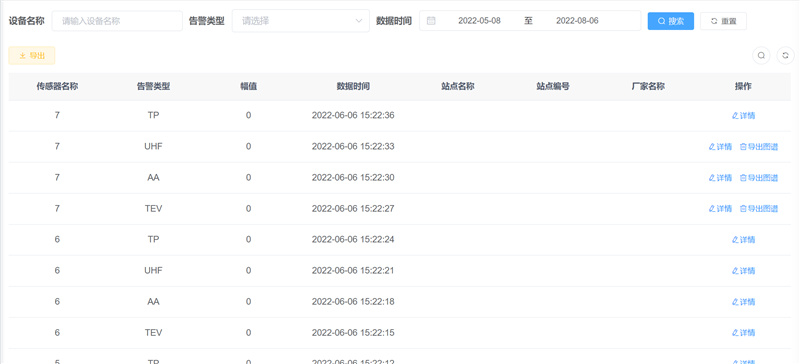Click the blue 搜索 search button
The image size is (800, 364).
pos(671,21)
